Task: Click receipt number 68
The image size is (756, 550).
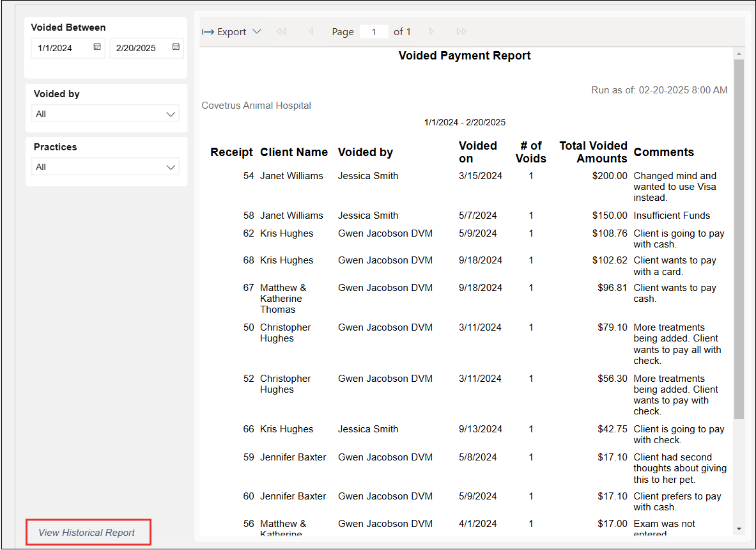Action: click(249, 260)
